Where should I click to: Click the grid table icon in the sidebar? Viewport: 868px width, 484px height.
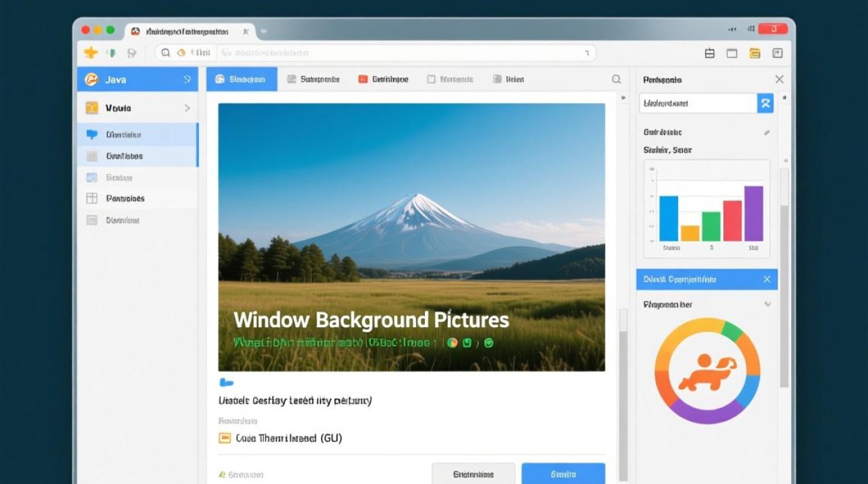click(92, 198)
